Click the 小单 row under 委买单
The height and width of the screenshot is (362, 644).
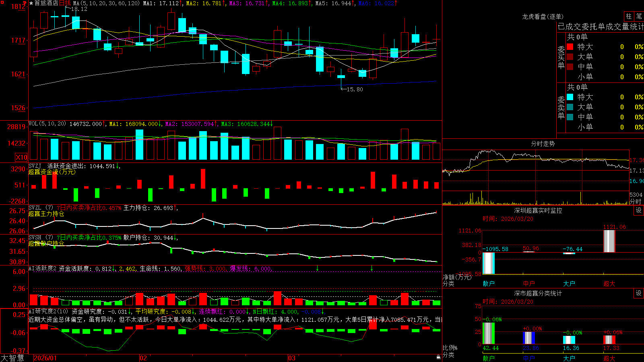[x=605, y=77]
